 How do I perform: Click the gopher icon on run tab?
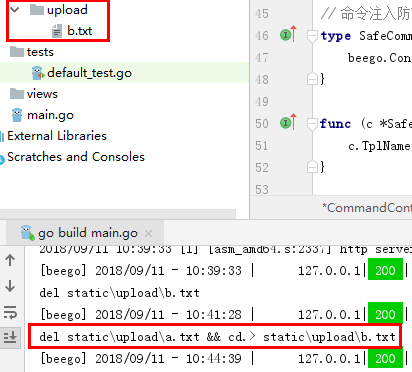28,233
